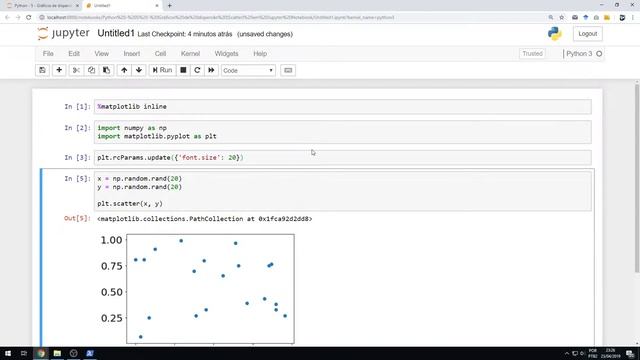Cut selected cells with the scissors icon

point(76,70)
